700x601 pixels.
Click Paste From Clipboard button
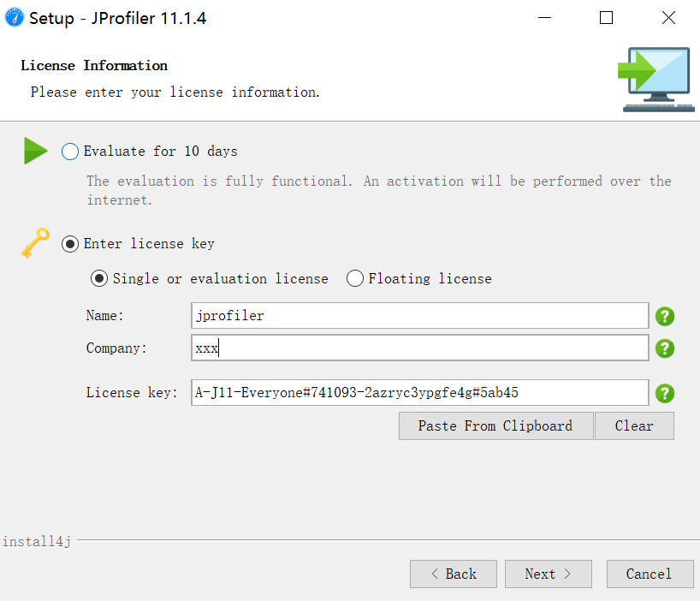tap(496, 426)
